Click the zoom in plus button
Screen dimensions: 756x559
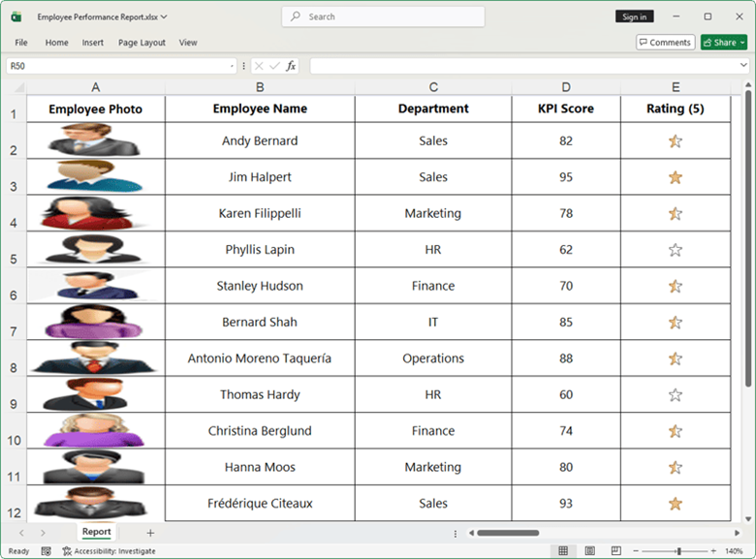pyautogui.click(x=713, y=551)
